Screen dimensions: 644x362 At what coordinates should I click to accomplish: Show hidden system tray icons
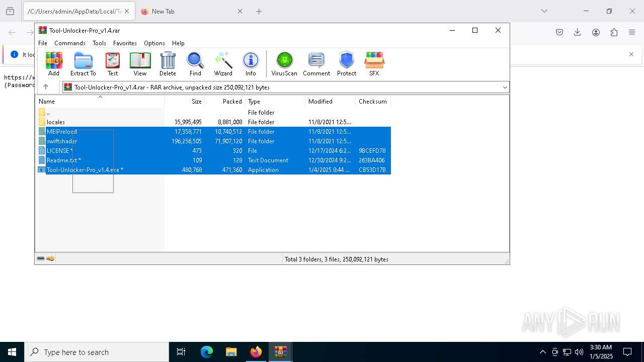tap(542, 352)
